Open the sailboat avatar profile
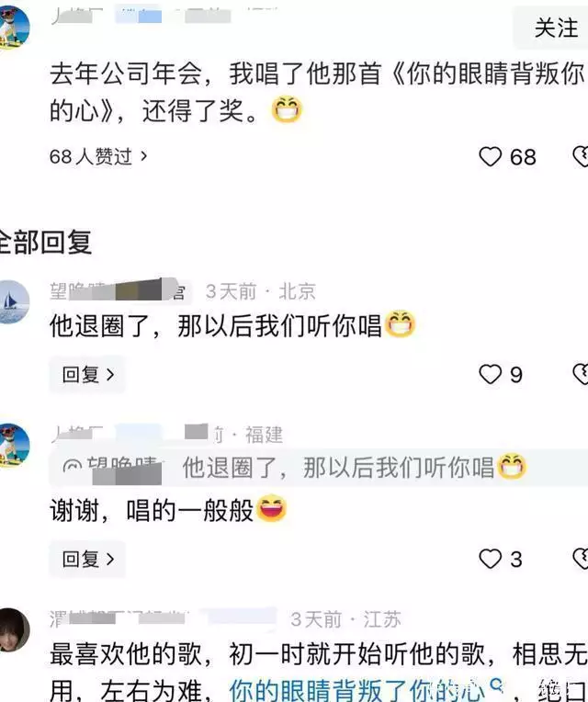This screenshot has width=588, height=702. (x=13, y=301)
